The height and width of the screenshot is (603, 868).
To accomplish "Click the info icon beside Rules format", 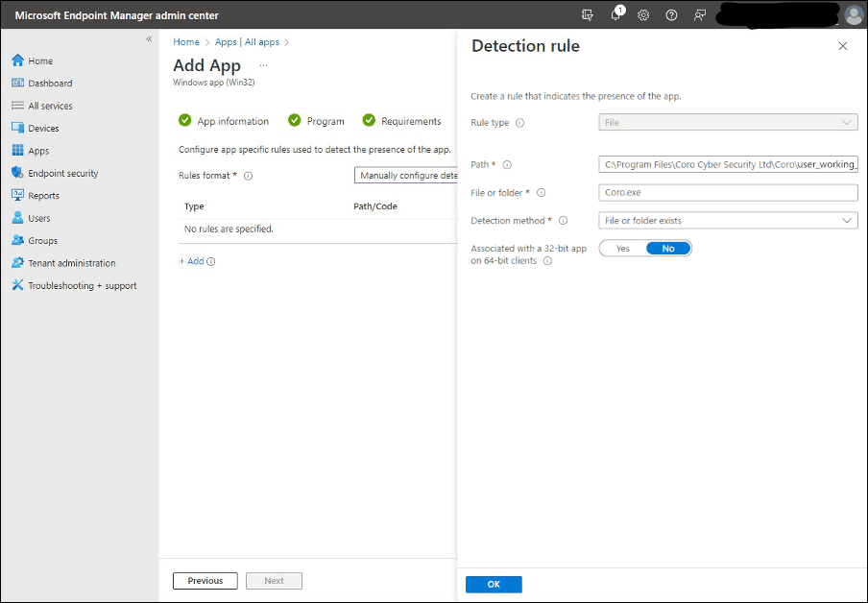I will tap(249, 176).
